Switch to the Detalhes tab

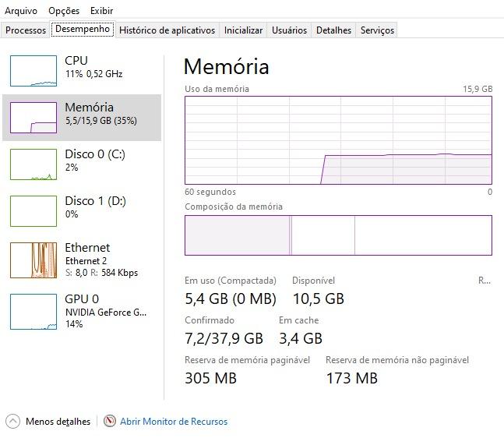pyautogui.click(x=333, y=30)
